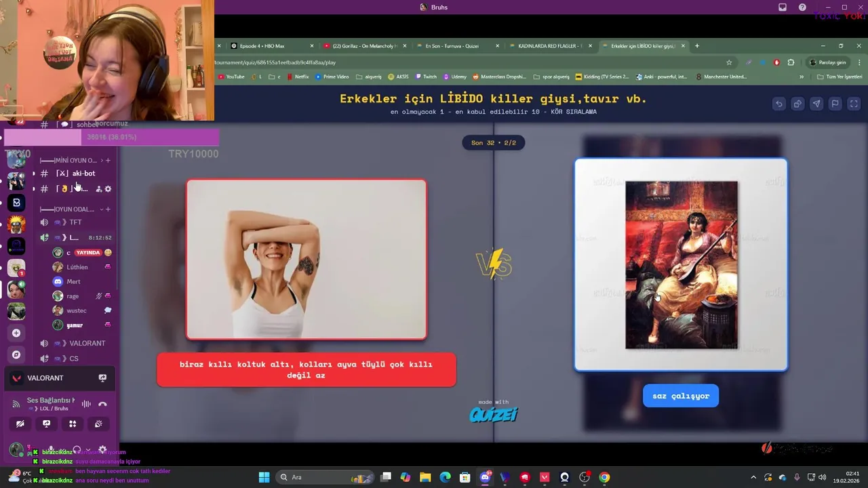This screenshot has height=488, width=868.
Task: Open Prime Video bookmark
Action: (x=332, y=77)
